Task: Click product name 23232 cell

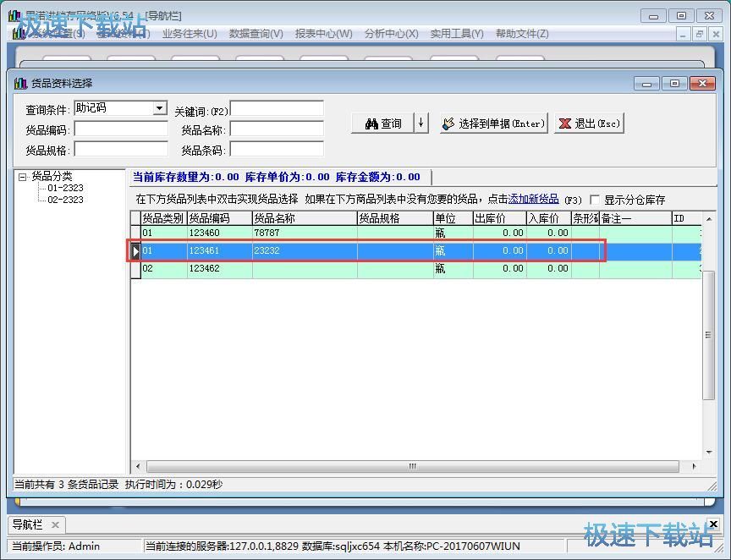Action: pyautogui.click(x=305, y=250)
